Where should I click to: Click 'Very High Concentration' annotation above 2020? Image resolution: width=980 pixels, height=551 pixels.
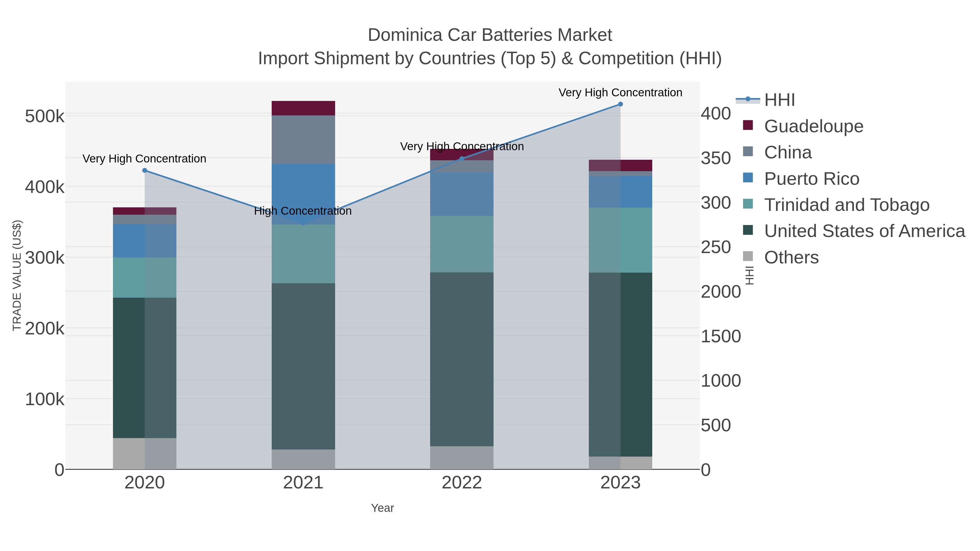[x=144, y=159]
